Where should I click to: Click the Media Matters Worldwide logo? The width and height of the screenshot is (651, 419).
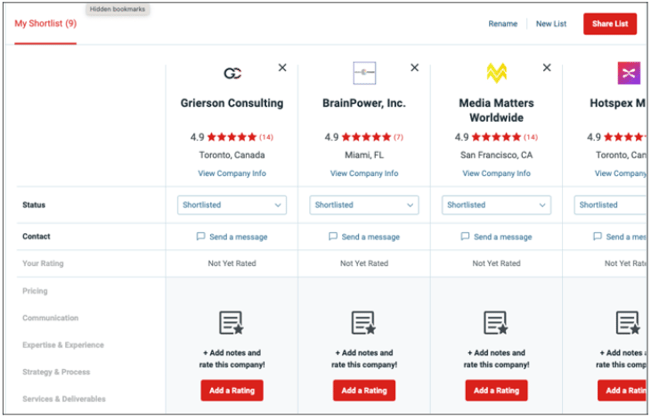[496, 73]
